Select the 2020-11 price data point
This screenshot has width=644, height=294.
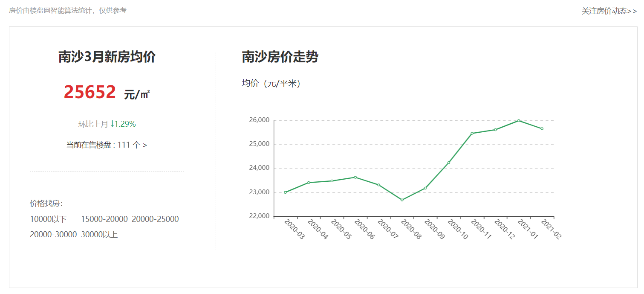tap(472, 133)
